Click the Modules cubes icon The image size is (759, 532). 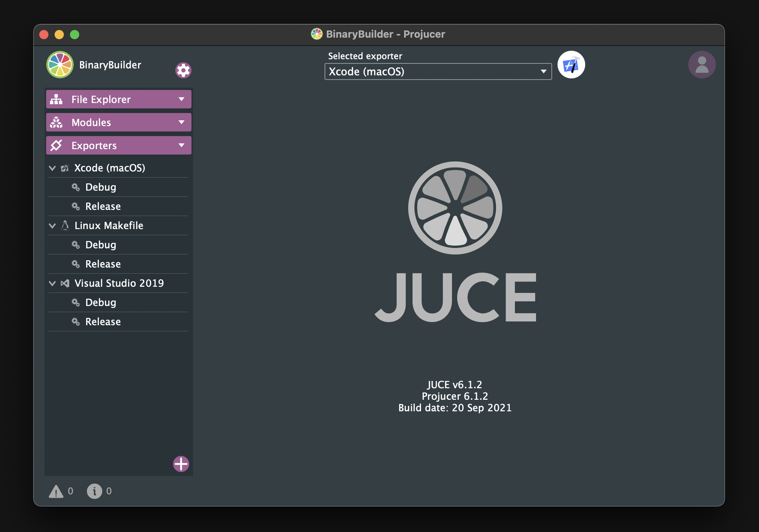point(56,123)
